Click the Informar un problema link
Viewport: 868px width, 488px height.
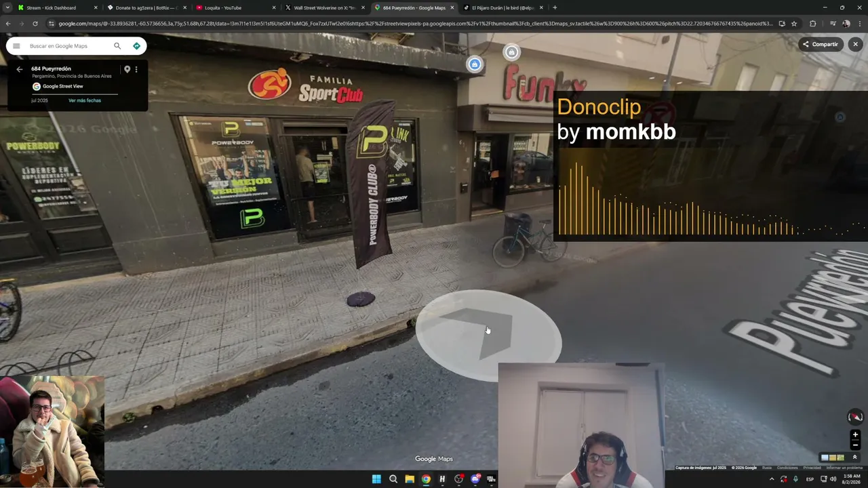(x=844, y=468)
